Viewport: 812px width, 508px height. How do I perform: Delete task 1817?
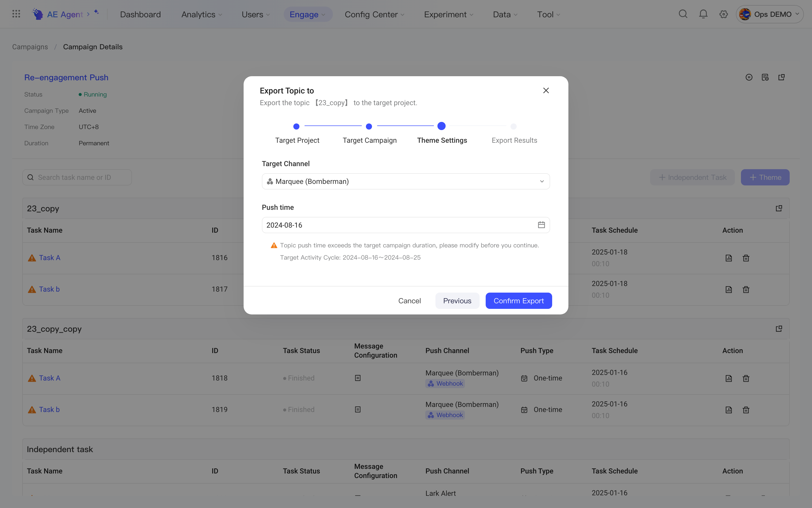(x=746, y=290)
